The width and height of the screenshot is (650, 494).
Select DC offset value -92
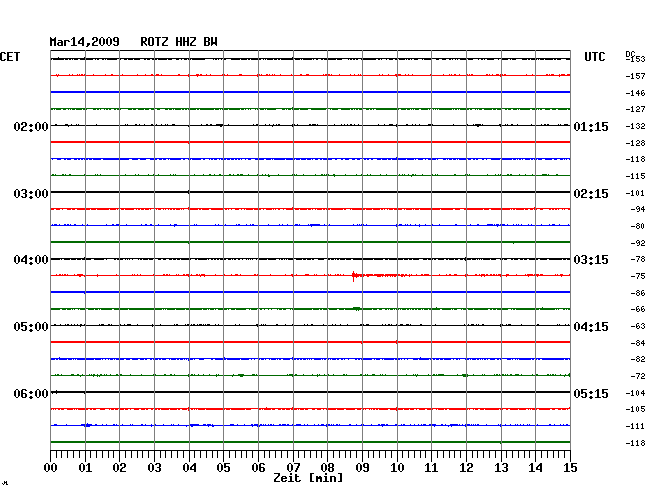click(x=638, y=243)
